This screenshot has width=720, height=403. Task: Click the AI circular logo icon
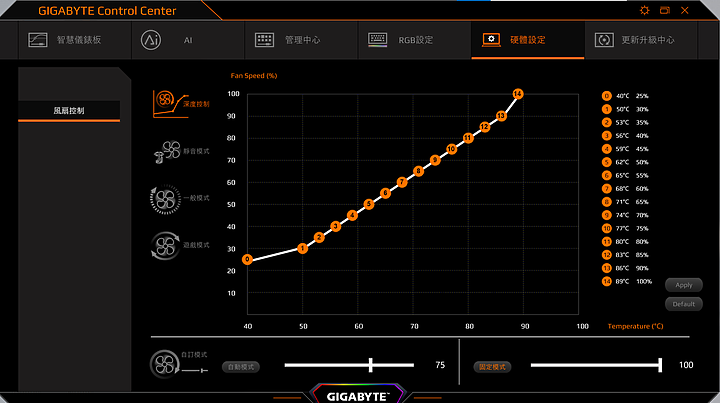click(151, 40)
